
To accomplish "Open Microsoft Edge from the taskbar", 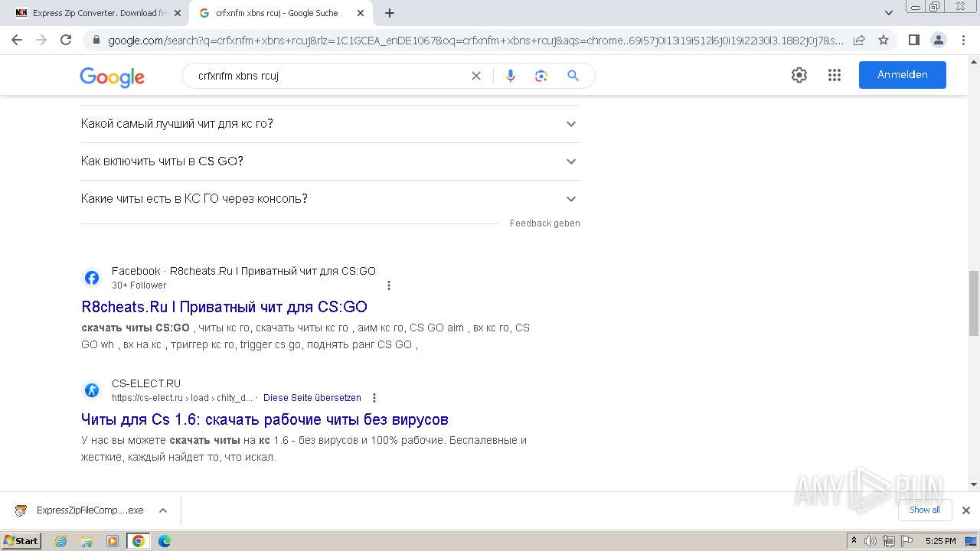I will (x=164, y=541).
